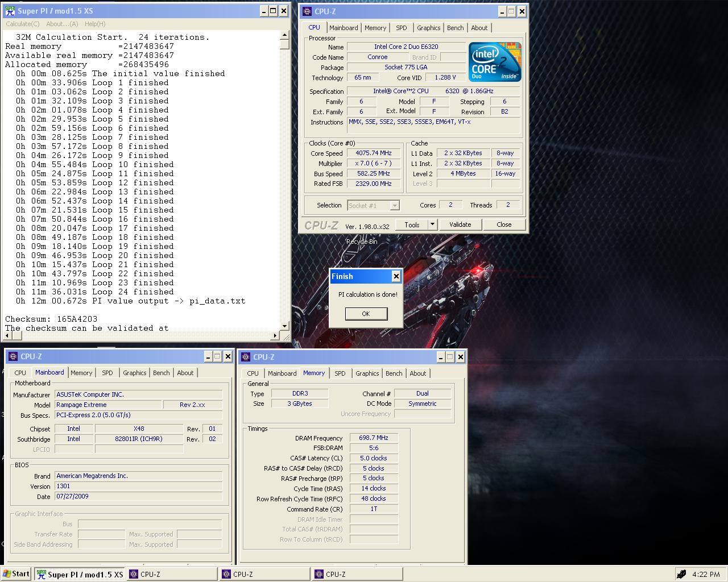Open SPD tab in the Memory CPU-Z window
The width and height of the screenshot is (728, 582).
click(x=340, y=373)
